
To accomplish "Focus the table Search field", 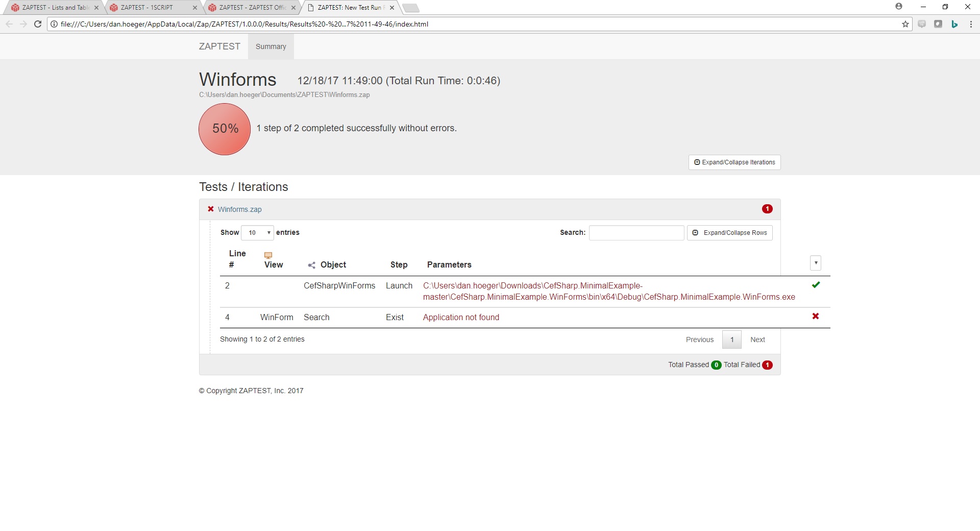I will pos(636,233).
